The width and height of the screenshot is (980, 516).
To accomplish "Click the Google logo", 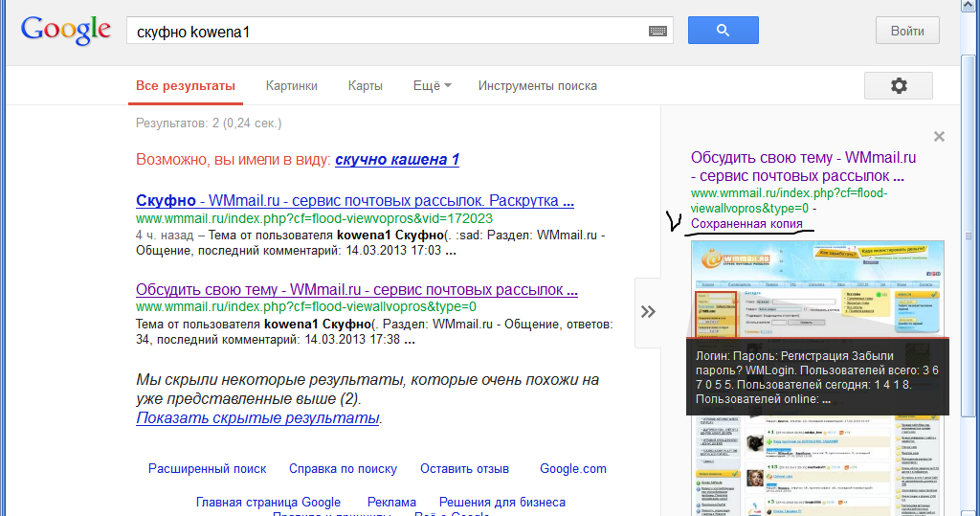I will pos(66,30).
